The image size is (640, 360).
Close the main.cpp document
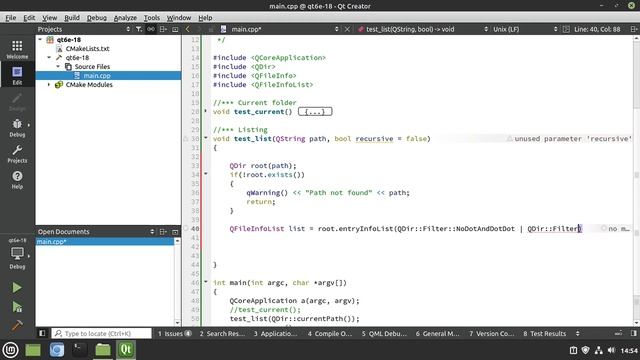(x=347, y=29)
